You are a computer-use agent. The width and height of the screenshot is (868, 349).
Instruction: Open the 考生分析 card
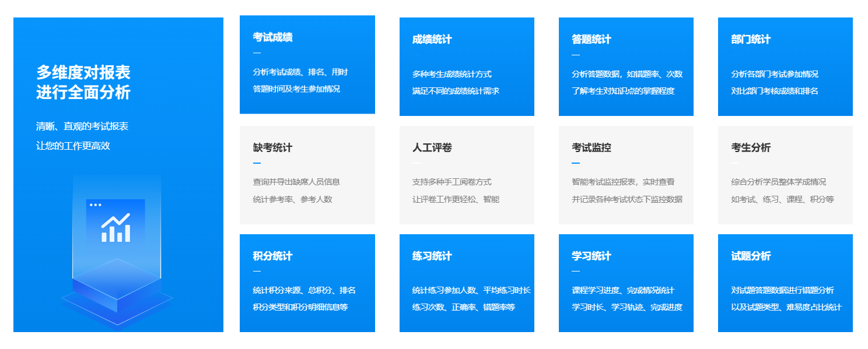pyautogui.click(x=785, y=175)
